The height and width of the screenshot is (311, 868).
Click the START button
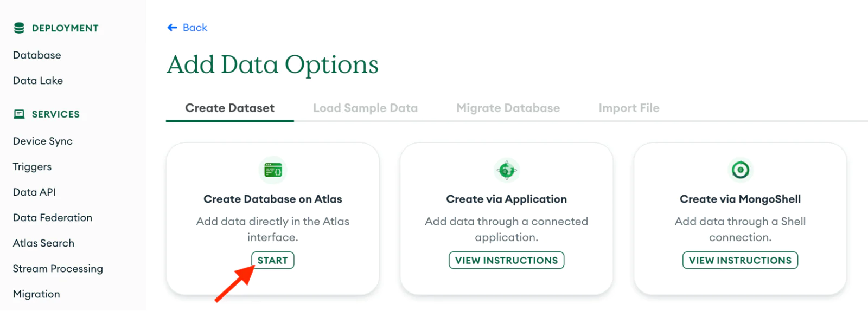[273, 260]
